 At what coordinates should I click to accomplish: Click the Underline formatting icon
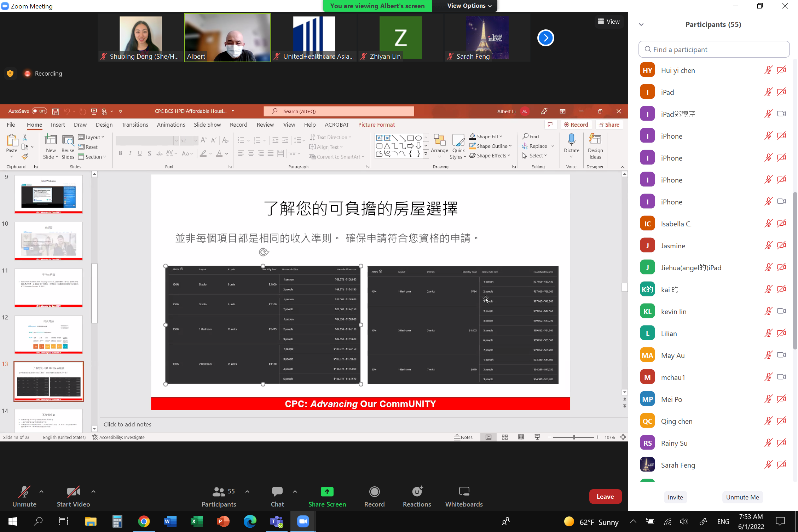point(140,153)
